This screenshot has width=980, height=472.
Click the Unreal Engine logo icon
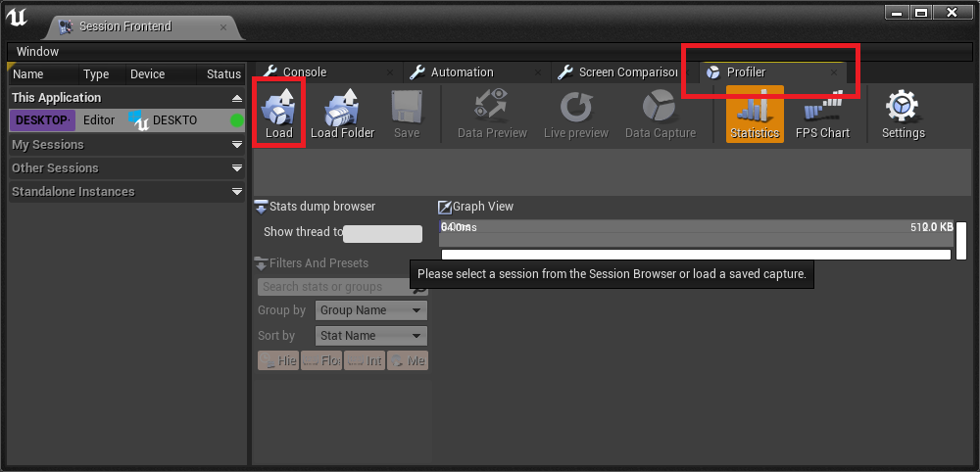point(18,18)
